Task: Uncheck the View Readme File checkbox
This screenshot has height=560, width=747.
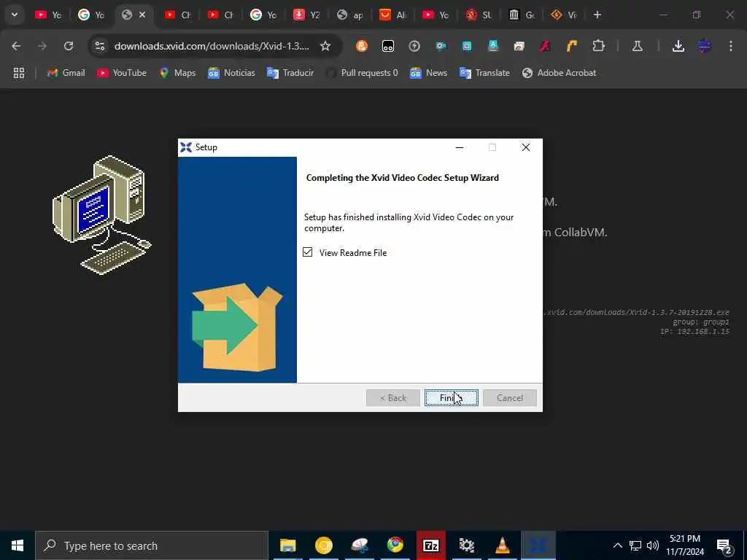Action: pyautogui.click(x=307, y=252)
